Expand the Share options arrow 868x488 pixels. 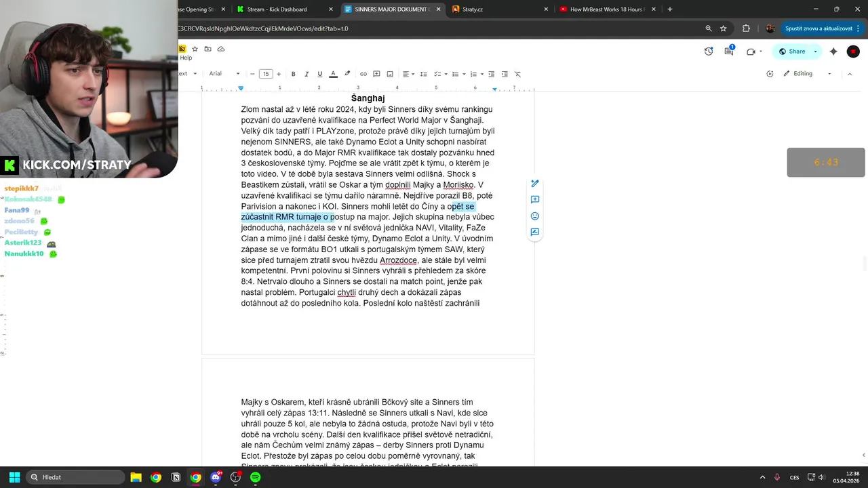tap(815, 52)
